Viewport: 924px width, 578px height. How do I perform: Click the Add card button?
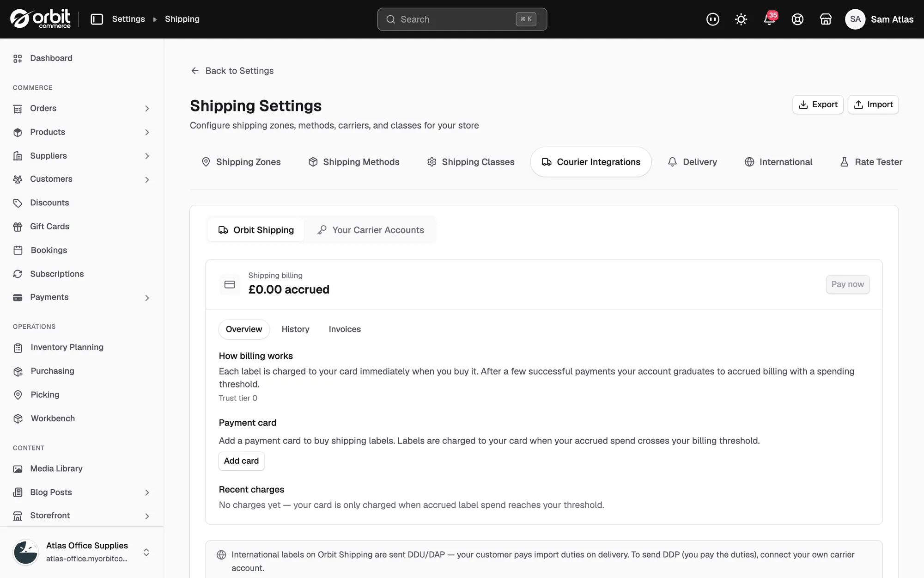tap(241, 461)
